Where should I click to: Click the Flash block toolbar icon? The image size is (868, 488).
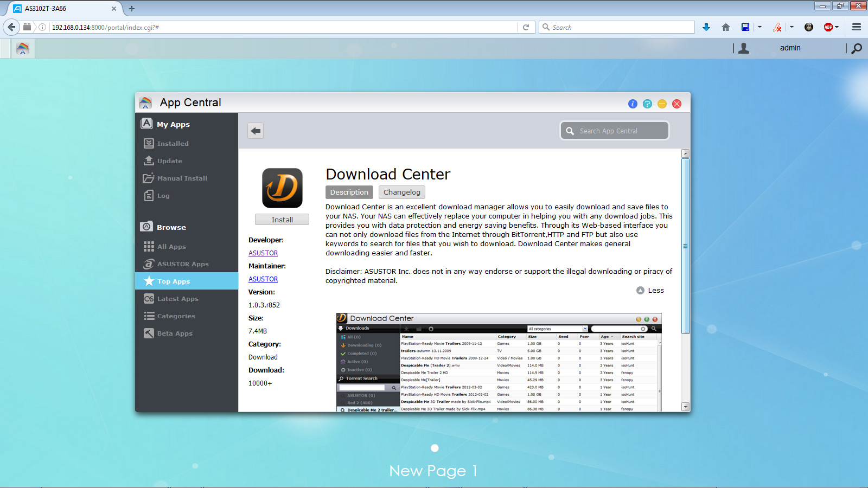[x=777, y=27]
